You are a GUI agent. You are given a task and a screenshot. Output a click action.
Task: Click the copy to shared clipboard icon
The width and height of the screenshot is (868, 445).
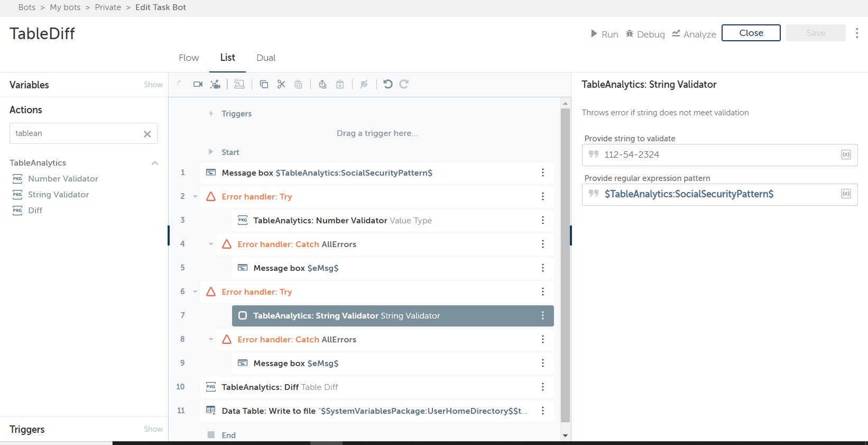[x=322, y=84]
